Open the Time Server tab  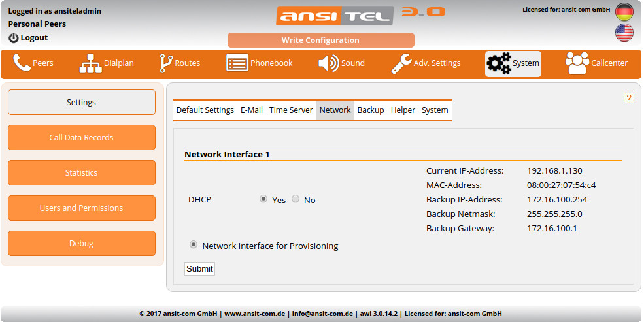291,110
